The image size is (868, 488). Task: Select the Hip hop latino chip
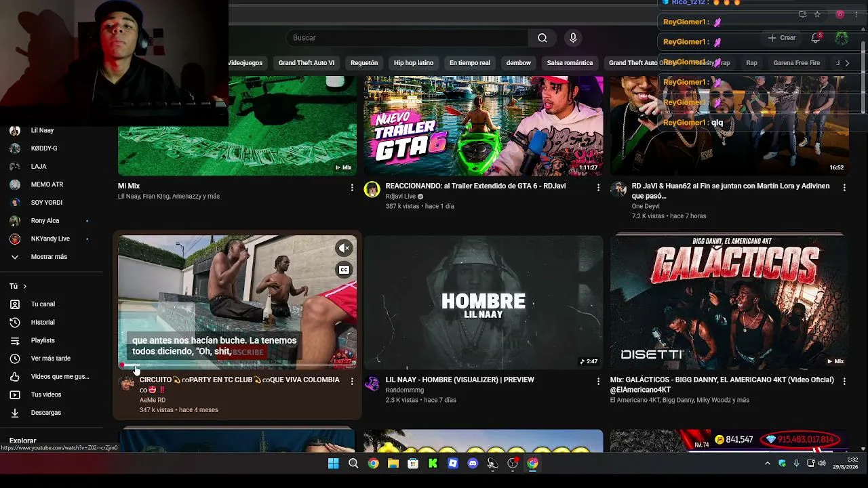(x=414, y=63)
